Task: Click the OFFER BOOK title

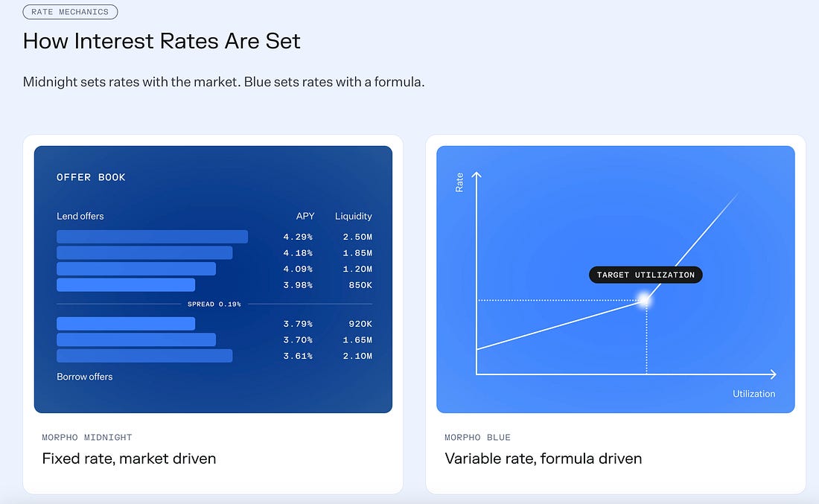Action: pyautogui.click(x=91, y=177)
